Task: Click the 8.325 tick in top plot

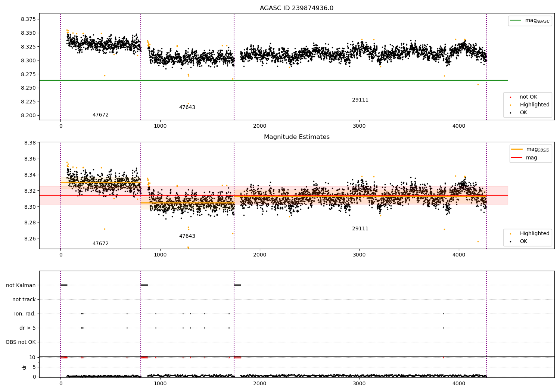Action: pos(28,47)
